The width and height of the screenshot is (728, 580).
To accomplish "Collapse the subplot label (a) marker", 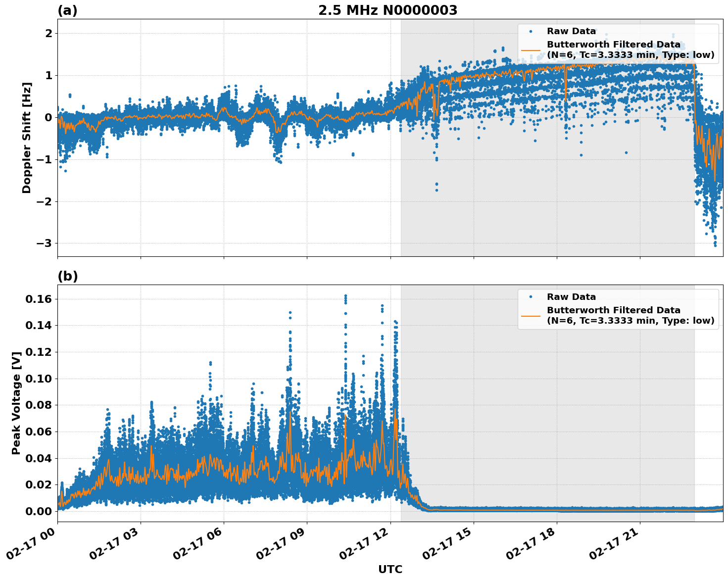I will point(67,9).
